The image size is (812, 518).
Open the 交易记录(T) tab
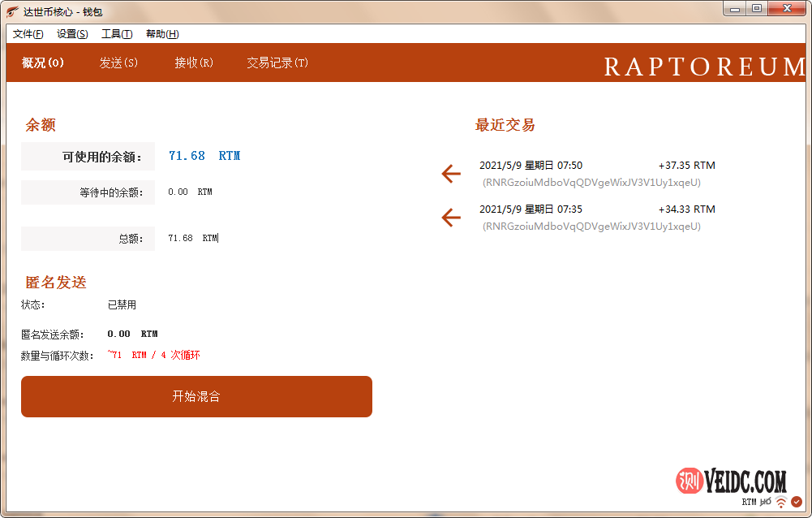(x=277, y=63)
